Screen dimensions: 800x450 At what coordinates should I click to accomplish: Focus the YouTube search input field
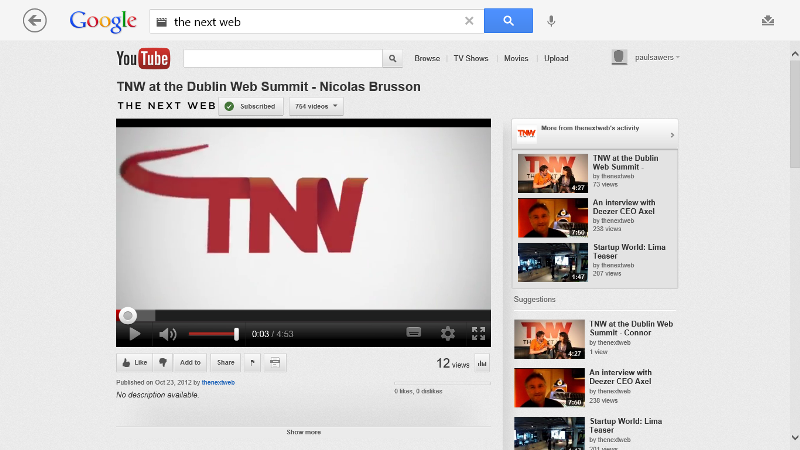pos(283,58)
